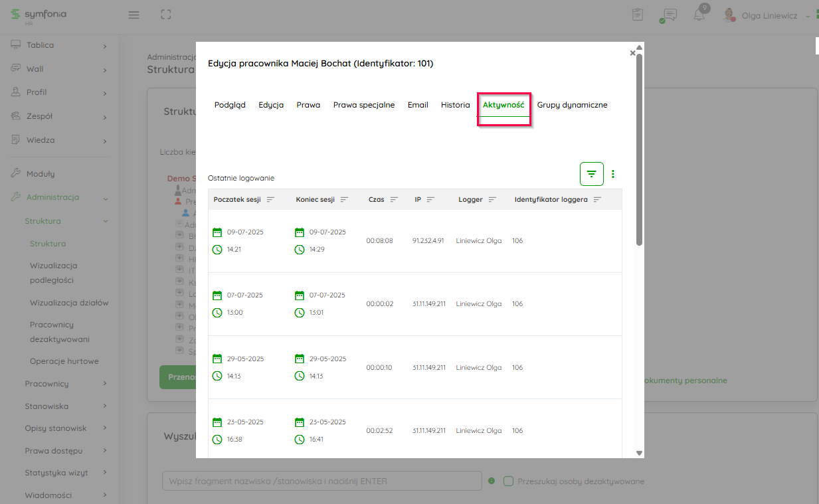Toggle fullscreen mode icon in the header
819x504 pixels.
[166, 15]
